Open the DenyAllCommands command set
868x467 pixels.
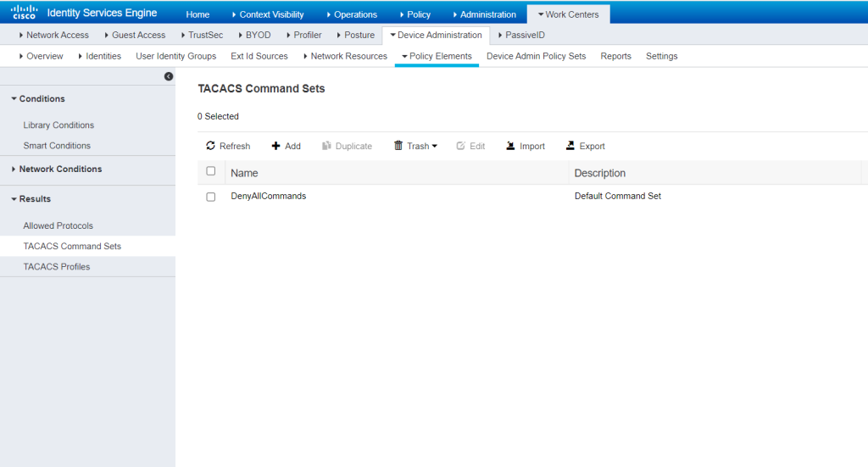[269, 196]
